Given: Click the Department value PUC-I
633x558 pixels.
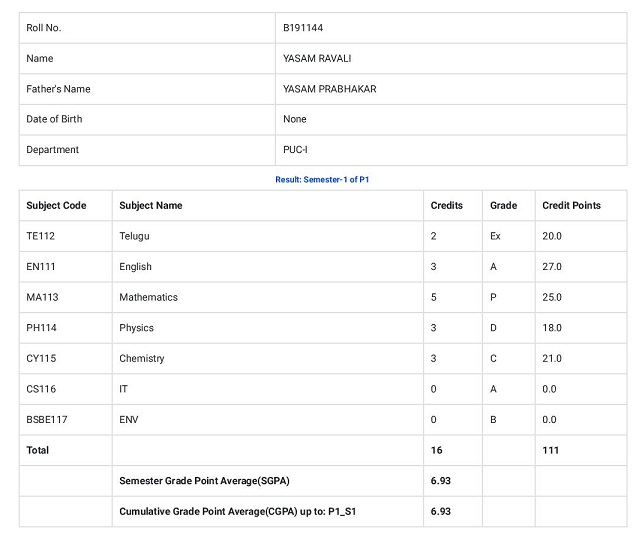Looking at the screenshot, I should pos(295,150).
